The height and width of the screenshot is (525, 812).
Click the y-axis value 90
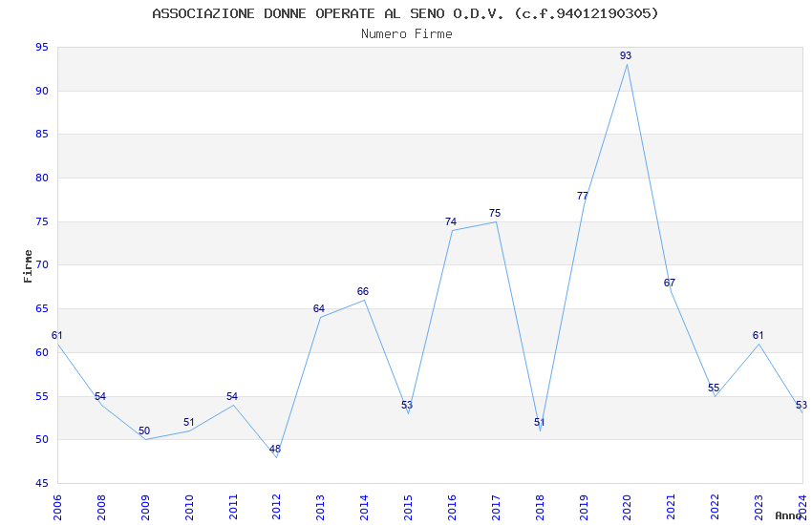pyautogui.click(x=42, y=91)
